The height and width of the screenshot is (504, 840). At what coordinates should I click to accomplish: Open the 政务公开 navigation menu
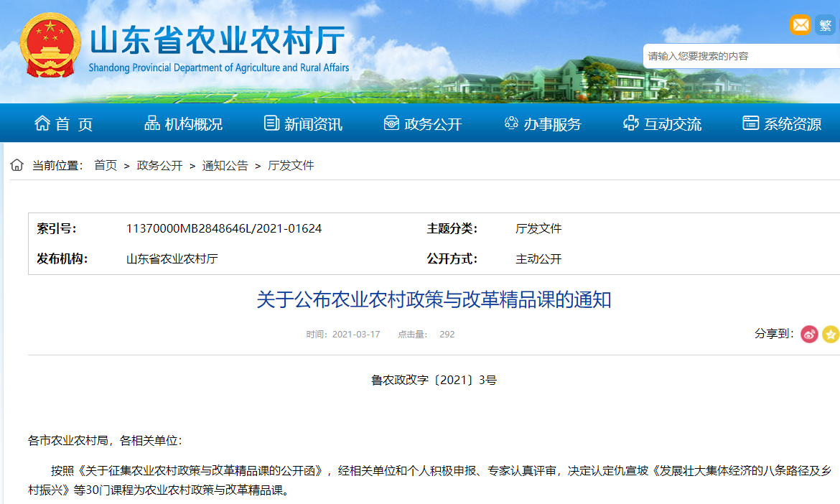coord(423,123)
